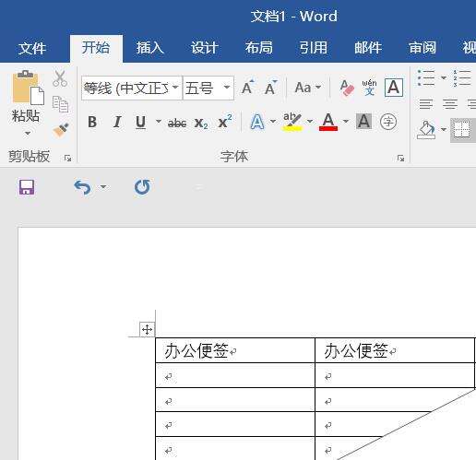The image size is (476, 460).
Task: Toggle strikethrough abc formatting
Action: [177, 124]
